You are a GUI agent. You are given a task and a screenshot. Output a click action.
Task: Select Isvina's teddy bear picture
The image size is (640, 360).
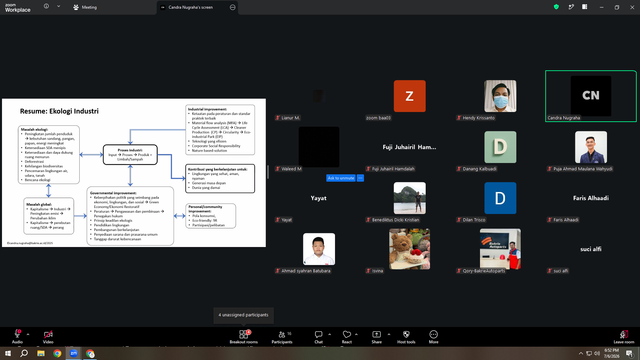point(409,249)
